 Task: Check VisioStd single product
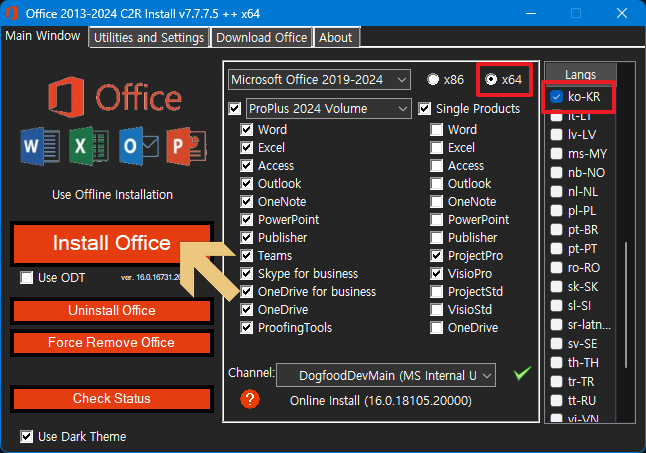[x=436, y=309]
